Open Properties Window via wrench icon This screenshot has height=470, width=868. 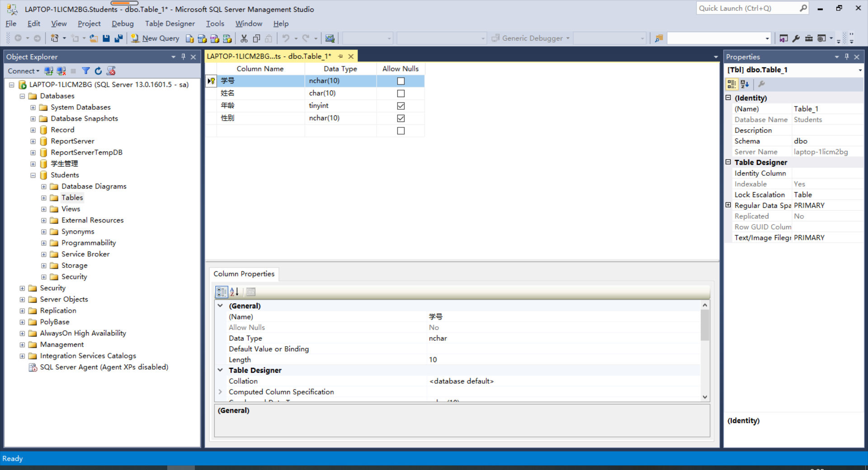(796, 38)
